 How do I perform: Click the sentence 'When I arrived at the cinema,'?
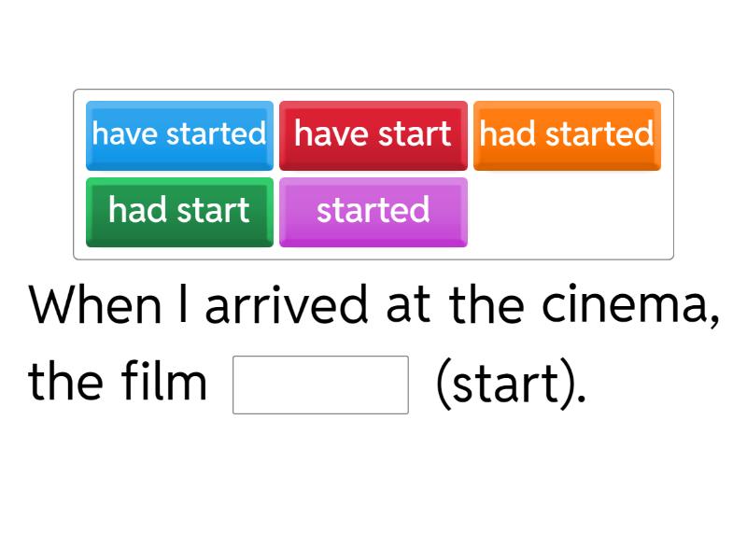tap(373, 306)
